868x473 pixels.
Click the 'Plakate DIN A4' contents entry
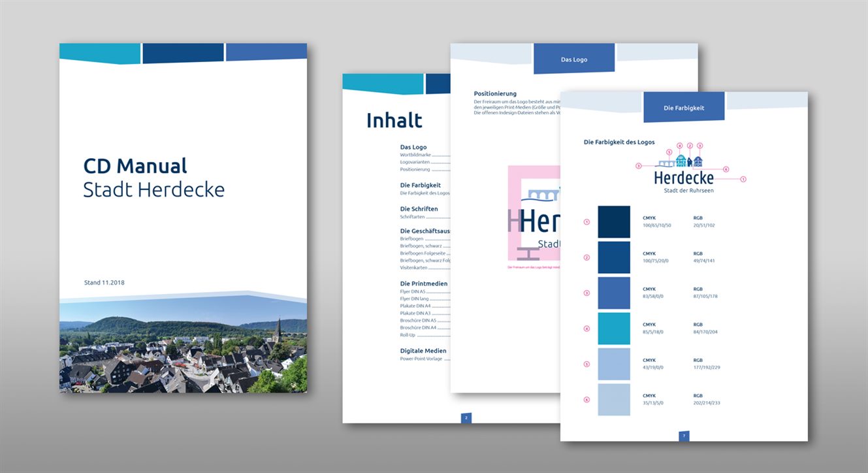tap(415, 306)
